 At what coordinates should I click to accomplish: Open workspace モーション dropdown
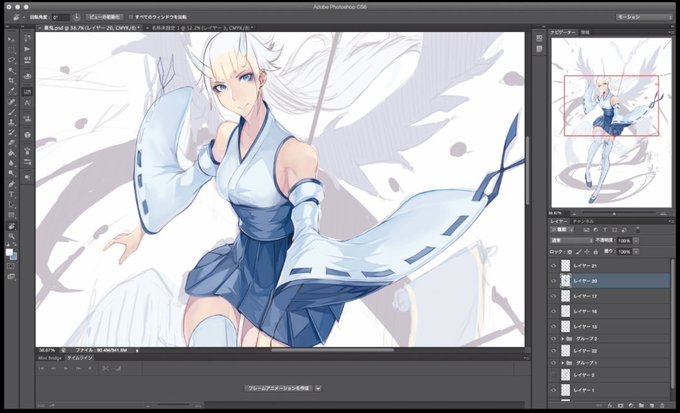point(644,17)
